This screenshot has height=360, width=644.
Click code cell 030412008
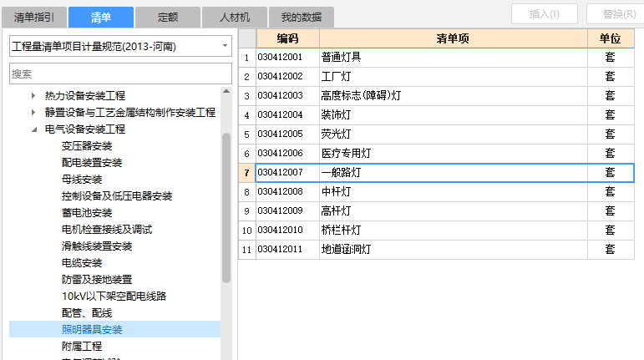tap(287, 192)
